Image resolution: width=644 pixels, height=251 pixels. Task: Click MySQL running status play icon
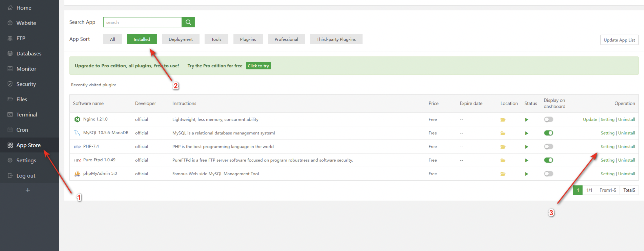click(527, 133)
